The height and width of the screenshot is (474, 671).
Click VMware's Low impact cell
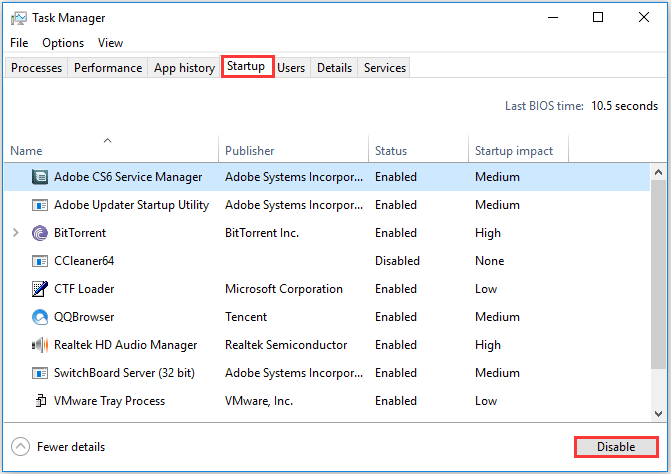click(486, 401)
